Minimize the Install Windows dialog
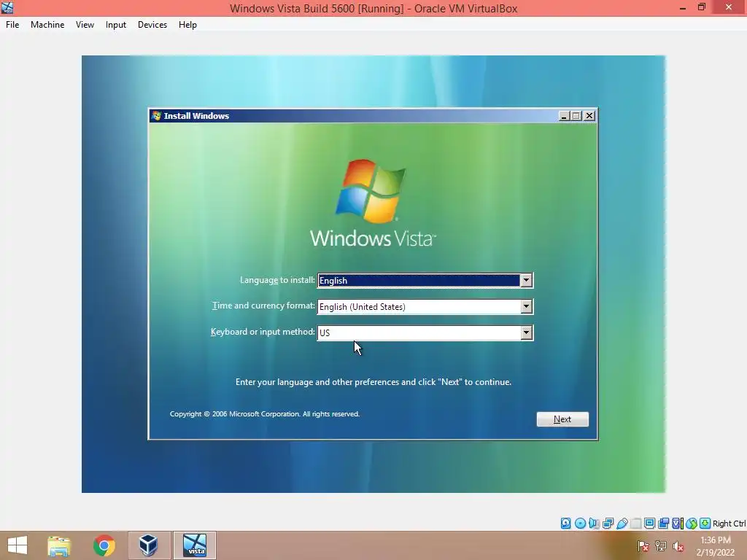Viewport: 747px width, 560px height. pyautogui.click(x=564, y=116)
